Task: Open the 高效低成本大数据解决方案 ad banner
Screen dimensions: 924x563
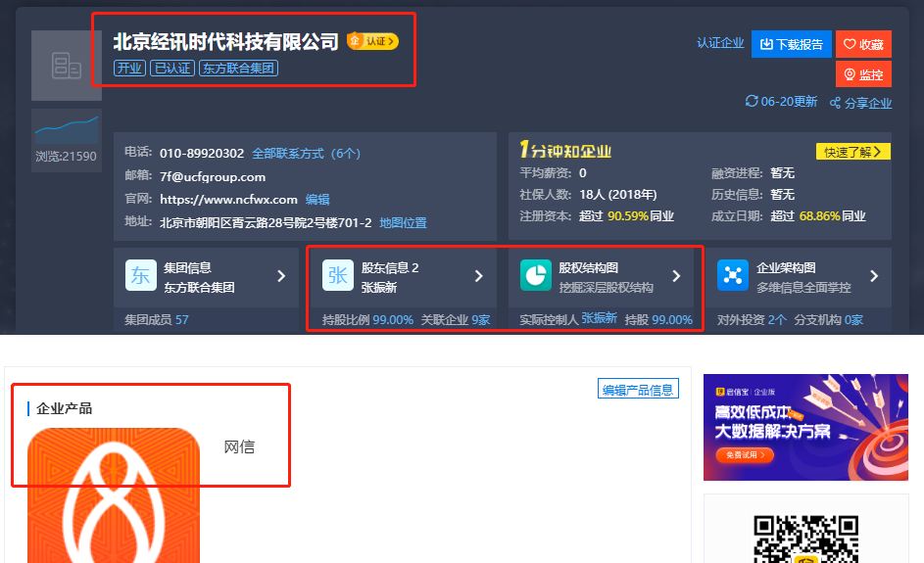Action: point(805,427)
